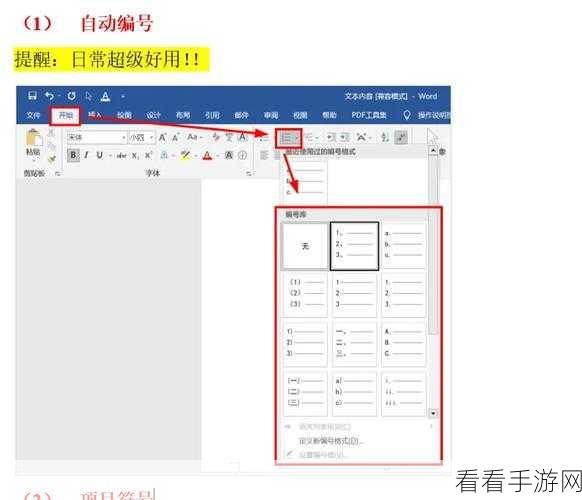Select the 1、2、3、 numbering format

tap(354, 246)
